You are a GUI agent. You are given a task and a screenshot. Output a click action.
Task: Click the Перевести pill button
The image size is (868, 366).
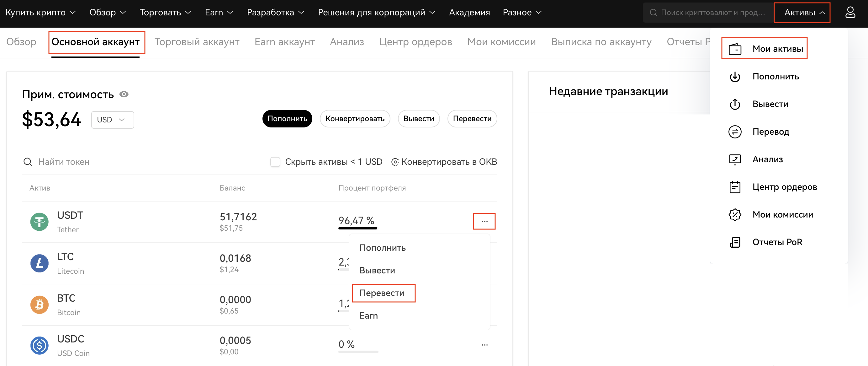coord(472,119)
